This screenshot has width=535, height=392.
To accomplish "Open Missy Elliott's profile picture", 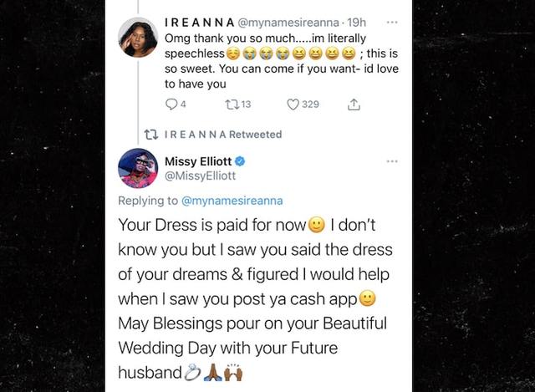I will tap(138, 168).
